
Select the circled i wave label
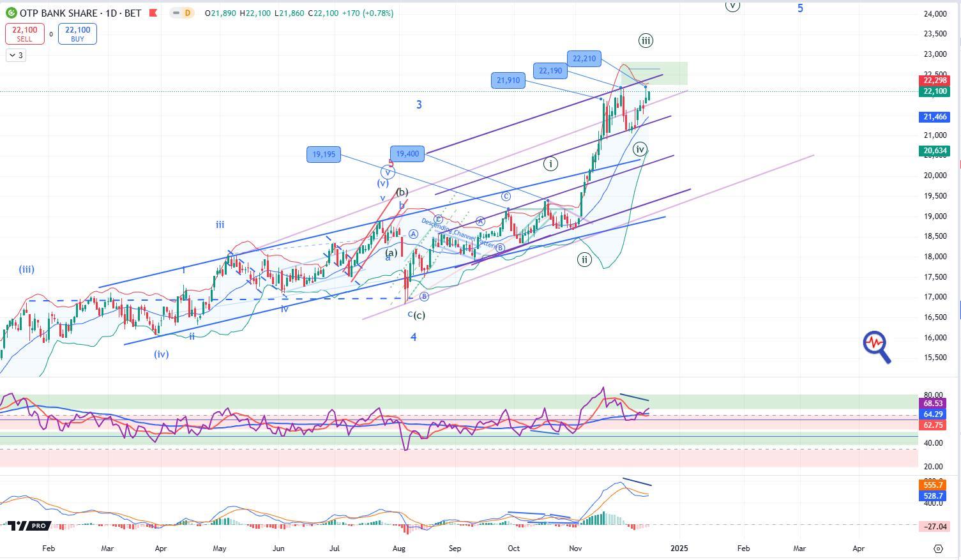click(550, 164)
